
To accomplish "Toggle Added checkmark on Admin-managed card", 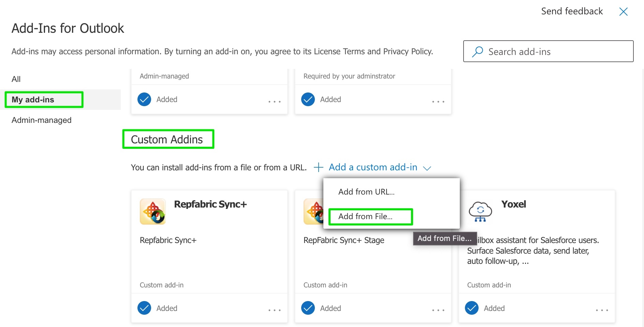I will point(144,99).
